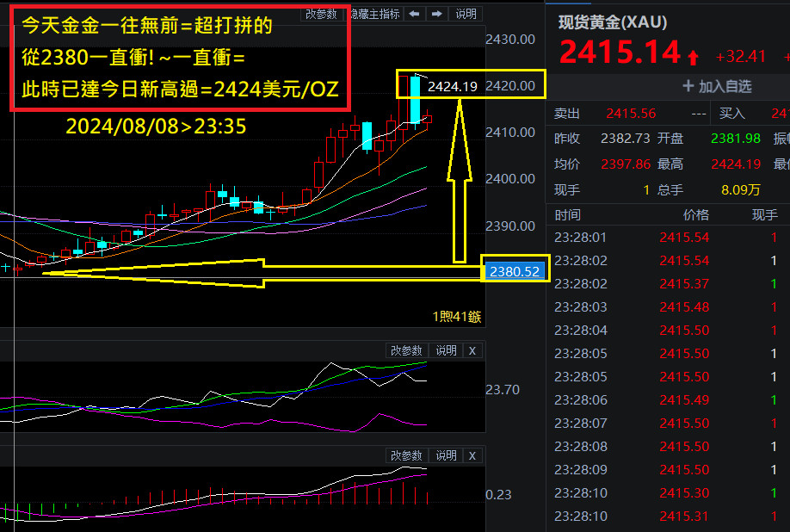The height and width of the screenshot is (532, 790).
Task: Click 隐藏主指标 to hide main indicator
Action: click(x=376, y=14)
